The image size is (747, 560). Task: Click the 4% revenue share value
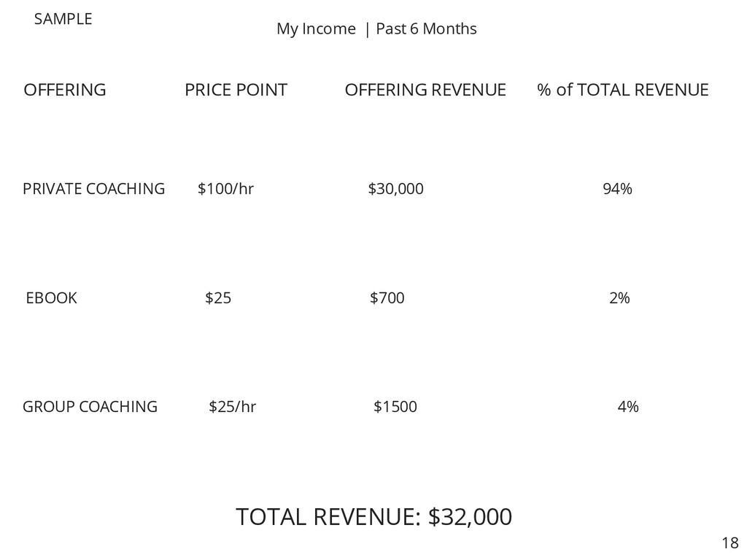(x=628, y=407)
